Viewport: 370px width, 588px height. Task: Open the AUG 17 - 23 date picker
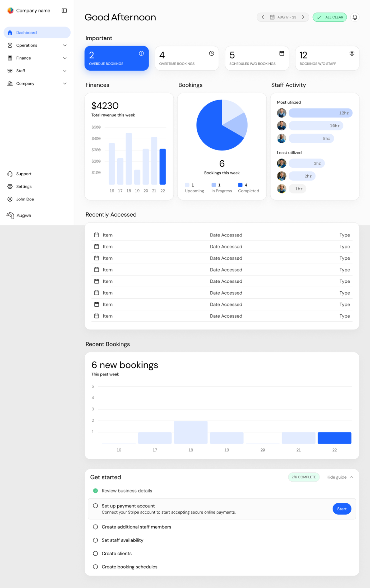[x=283, y=17]
